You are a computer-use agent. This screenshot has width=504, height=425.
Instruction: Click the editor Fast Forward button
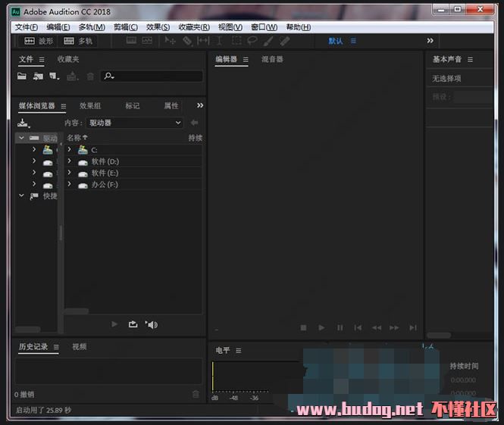(394, 328)
